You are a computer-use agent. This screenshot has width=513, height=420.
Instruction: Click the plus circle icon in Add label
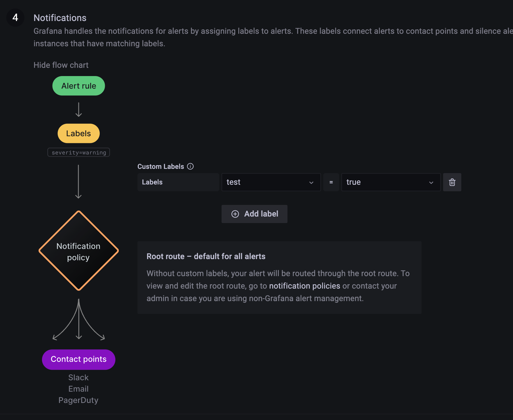235,214
